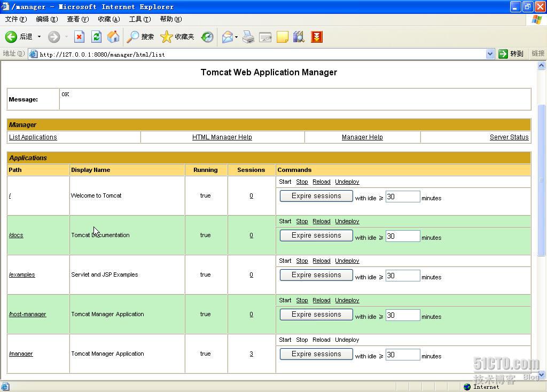Open the /examples application path link
This screenshot has height=392, width=547.
pos(22,275)
